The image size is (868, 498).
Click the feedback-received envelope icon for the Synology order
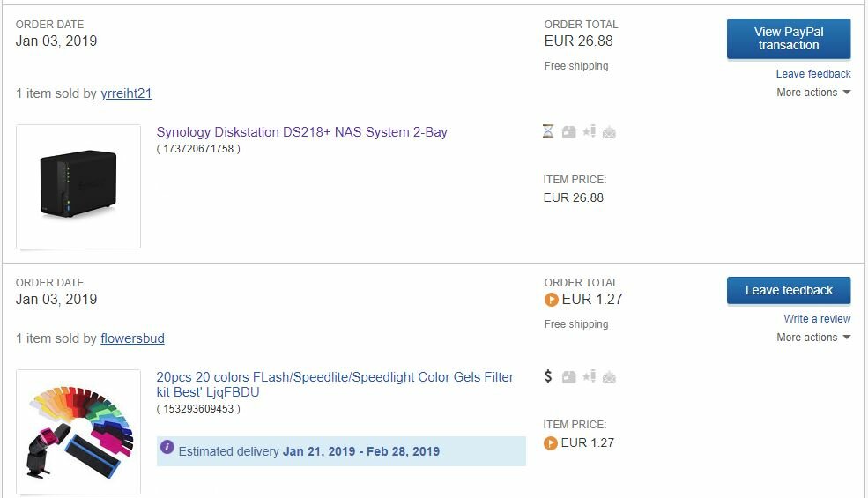(x=609, y=132)
